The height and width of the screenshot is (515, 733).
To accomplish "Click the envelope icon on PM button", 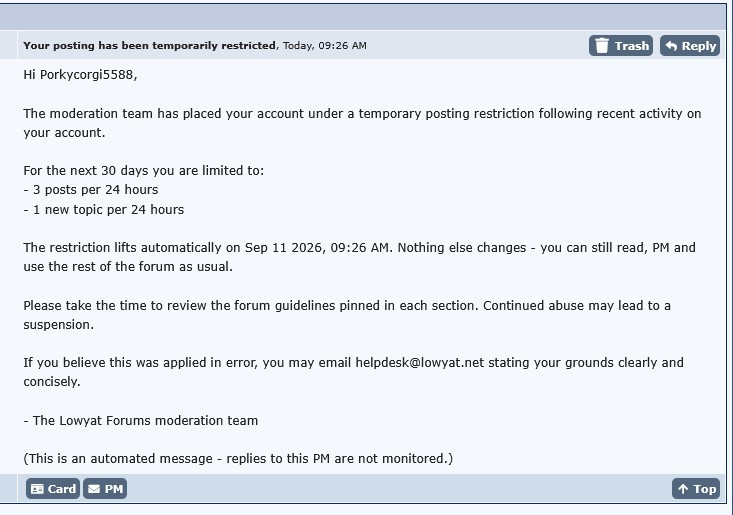I will [x=94, y=489].
